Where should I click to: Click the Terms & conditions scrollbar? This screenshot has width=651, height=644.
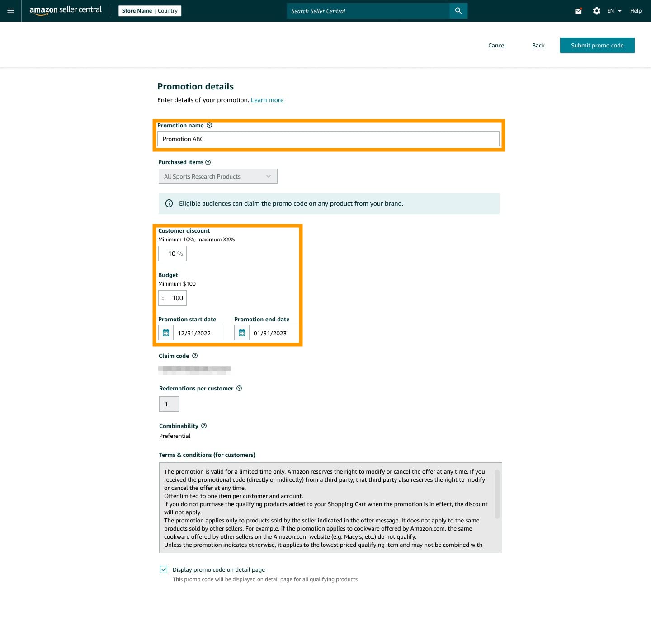point(497,494)
